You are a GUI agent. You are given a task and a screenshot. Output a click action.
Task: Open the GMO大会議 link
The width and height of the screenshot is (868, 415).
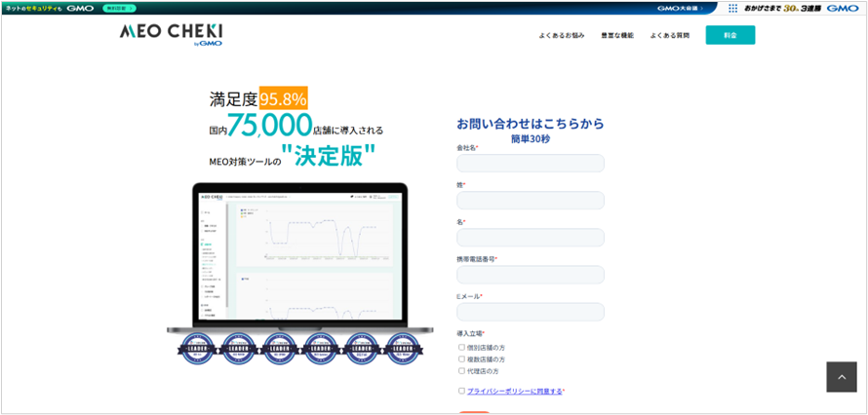pos(681,9)
